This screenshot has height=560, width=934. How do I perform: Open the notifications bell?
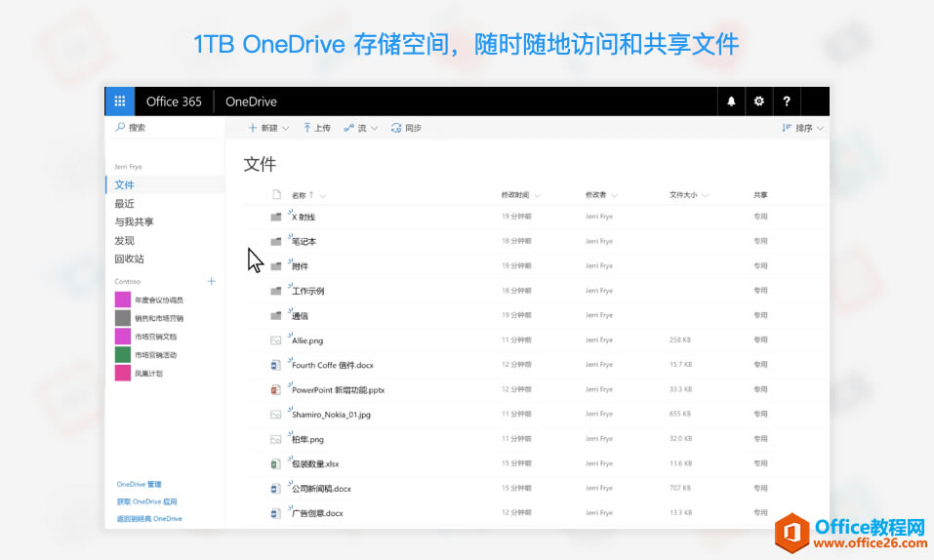pos(731,101)
